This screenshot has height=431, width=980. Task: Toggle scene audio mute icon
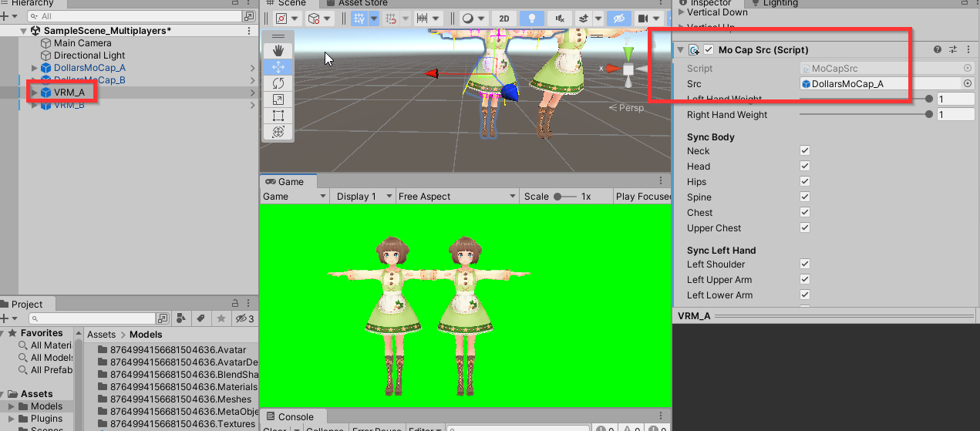(560, 19)
